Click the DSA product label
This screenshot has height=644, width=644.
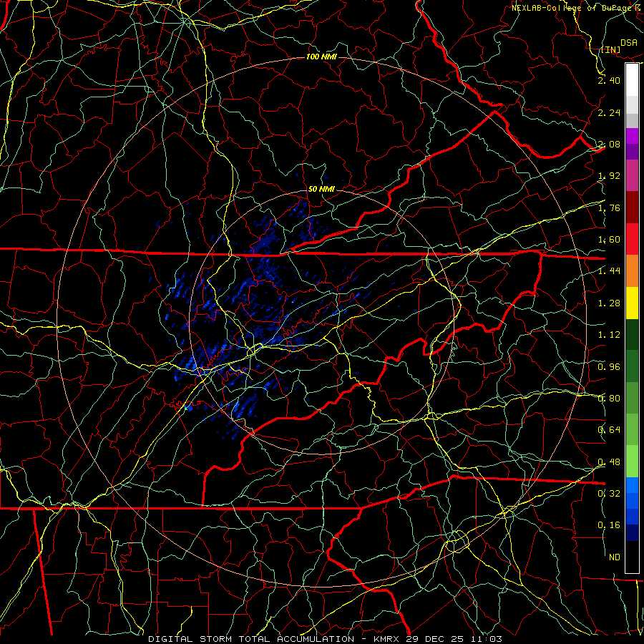629,43
